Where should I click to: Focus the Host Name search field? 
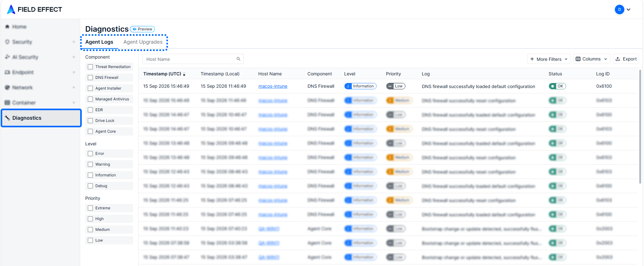click(x=193, y=59)
